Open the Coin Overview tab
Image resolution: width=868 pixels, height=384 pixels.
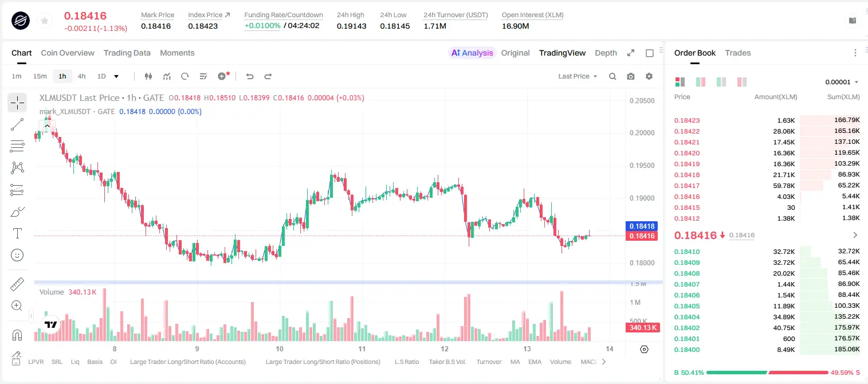[x=68, y=53]
